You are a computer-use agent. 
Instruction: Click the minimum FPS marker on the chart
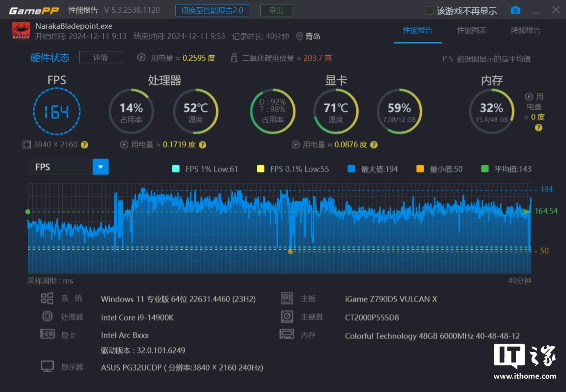click(290, 252)
